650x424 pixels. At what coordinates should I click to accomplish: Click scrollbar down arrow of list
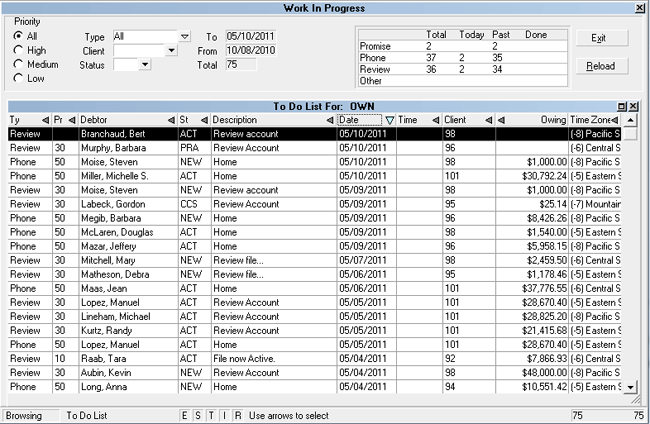pos(631,388)
